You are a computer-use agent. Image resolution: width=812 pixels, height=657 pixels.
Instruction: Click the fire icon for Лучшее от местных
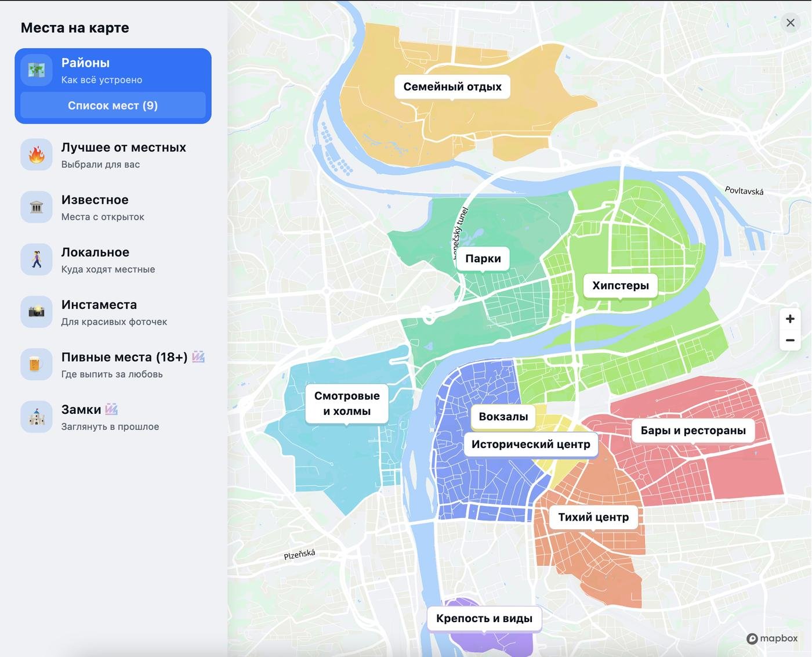pyautogui.click(x=37, y=155)
